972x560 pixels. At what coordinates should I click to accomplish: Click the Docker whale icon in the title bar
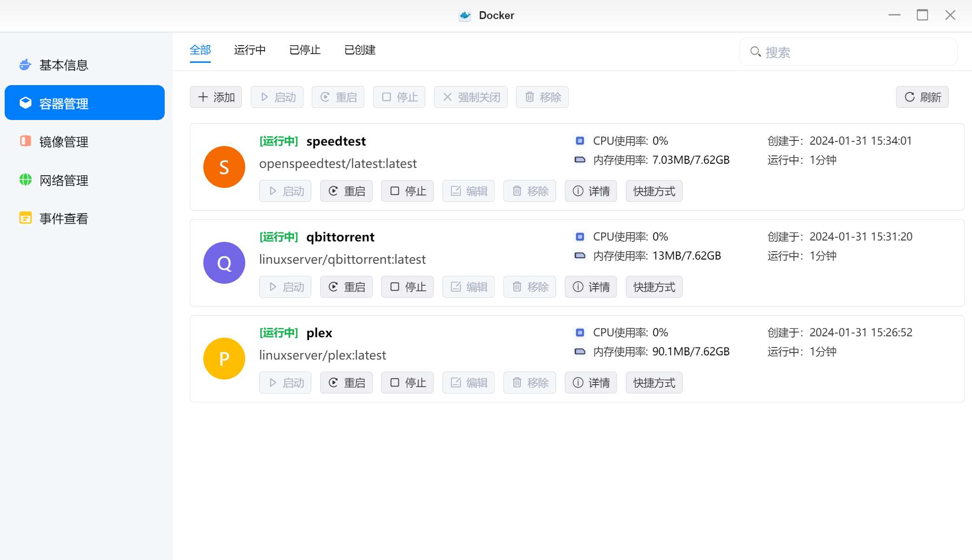click(465, 15)
